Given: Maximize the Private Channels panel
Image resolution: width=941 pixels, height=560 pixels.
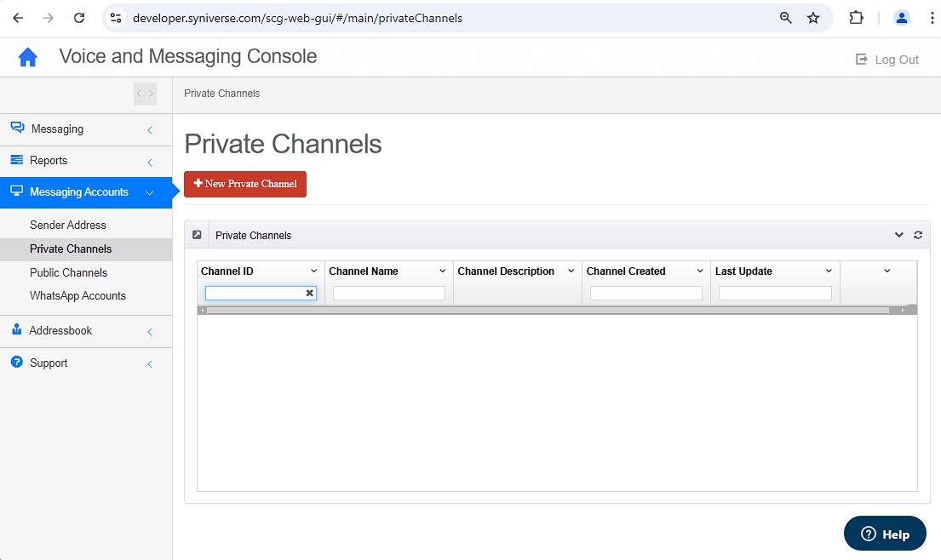Looking at the screenshot, I should click(x=197, y=235).
